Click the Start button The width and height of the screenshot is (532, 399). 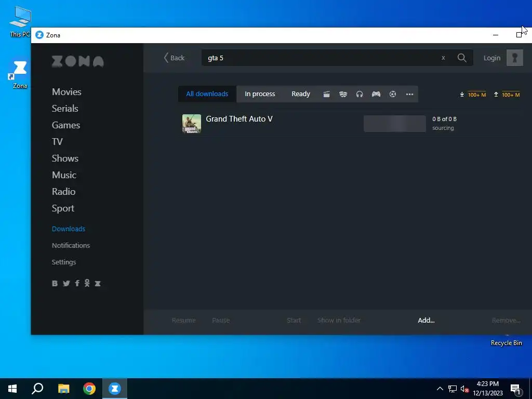pos(294,320)
